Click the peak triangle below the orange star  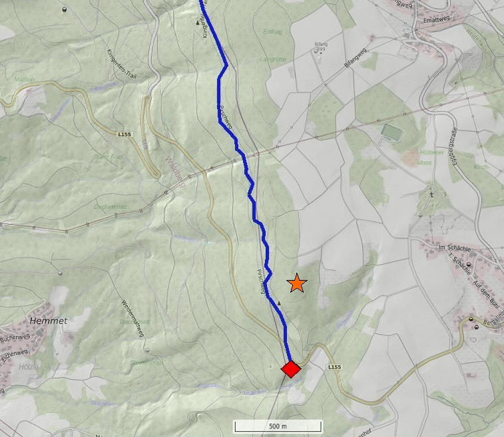279,303
